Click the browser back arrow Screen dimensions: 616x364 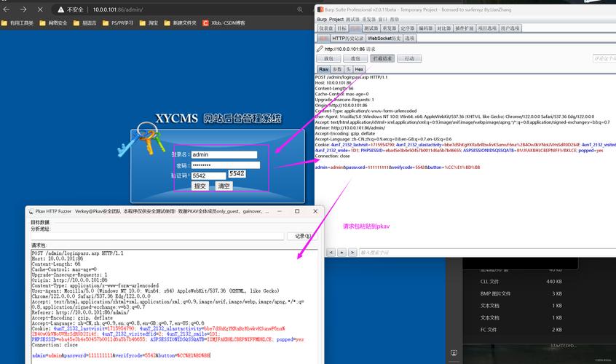7,9
